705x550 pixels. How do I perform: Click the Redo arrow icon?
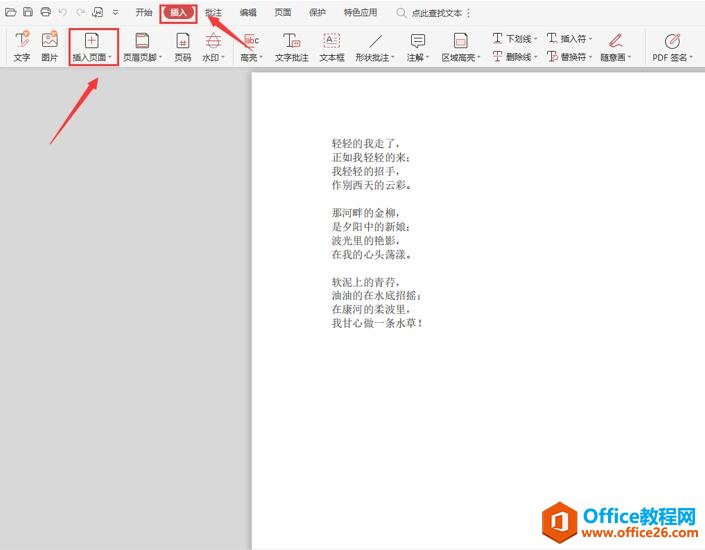click(x=80, y=12)
